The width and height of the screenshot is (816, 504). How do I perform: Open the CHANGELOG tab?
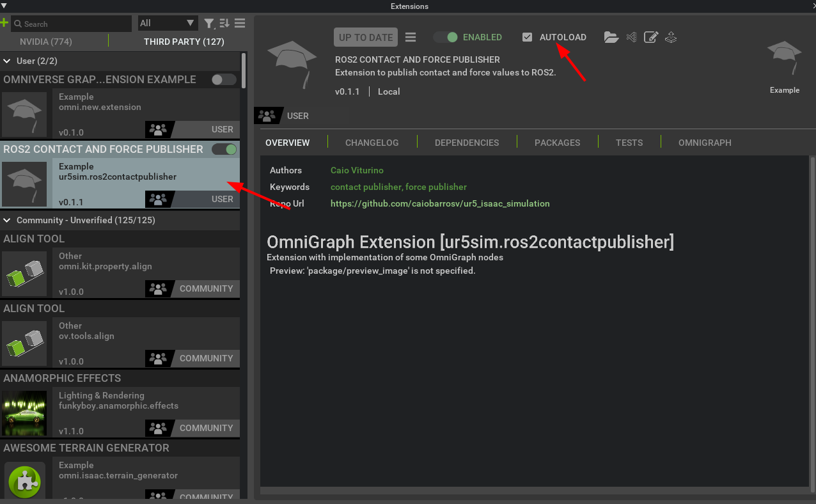372,143
